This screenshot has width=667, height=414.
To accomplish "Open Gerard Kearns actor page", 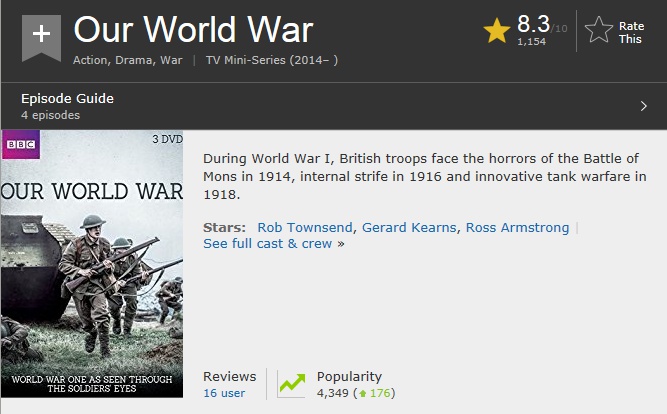I will tap(409, 227).
